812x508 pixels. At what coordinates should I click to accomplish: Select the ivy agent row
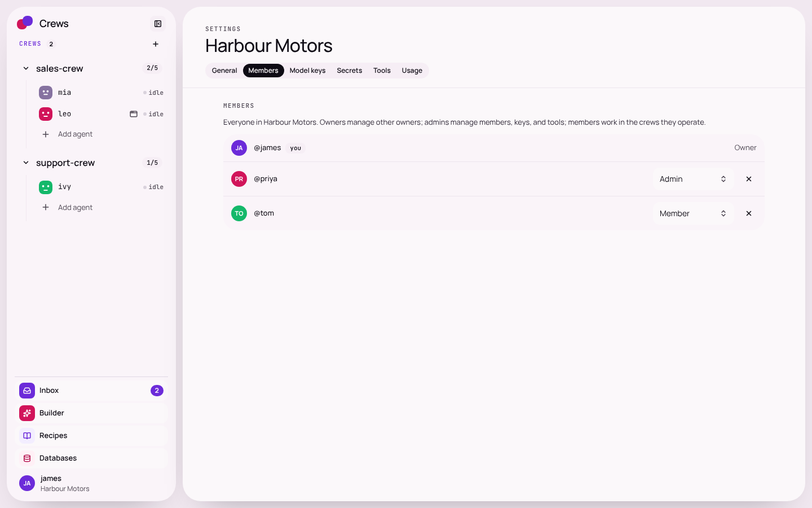pos(101,187)
